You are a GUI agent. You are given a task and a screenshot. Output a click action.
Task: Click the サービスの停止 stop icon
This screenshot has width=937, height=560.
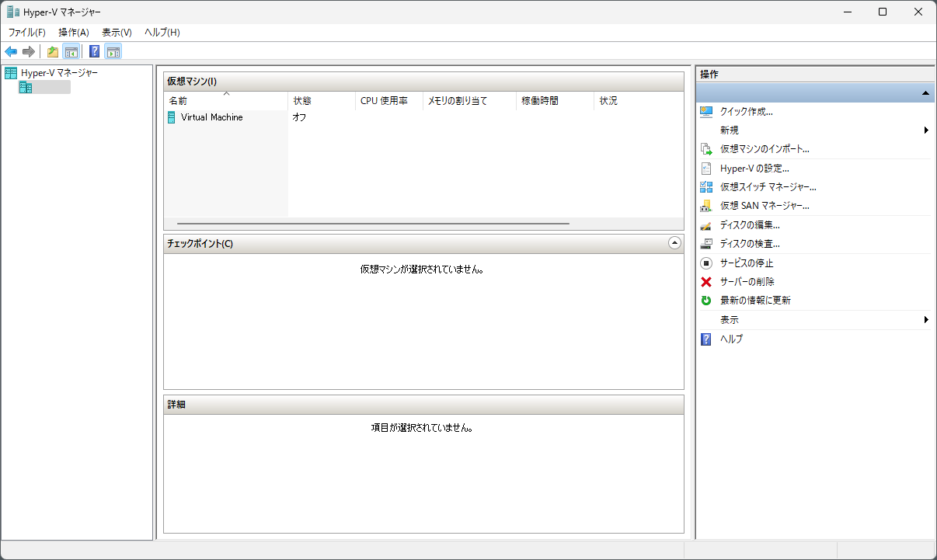click(706, 263)
